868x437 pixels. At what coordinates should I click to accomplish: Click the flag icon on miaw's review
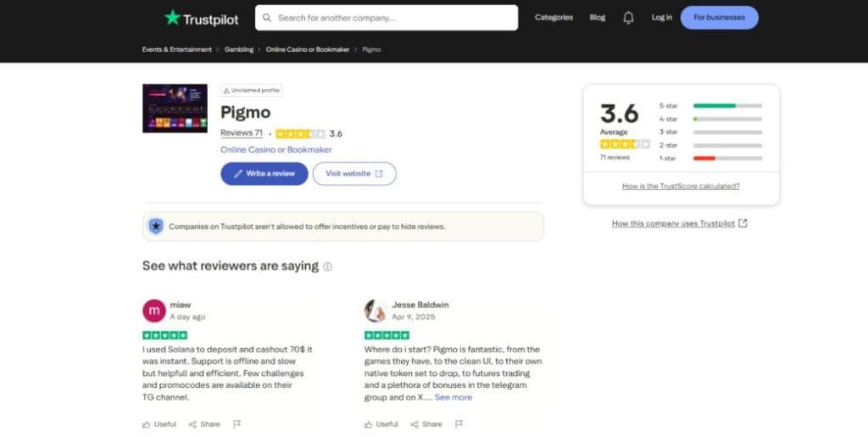pyautogui.click(x=236, y=423)
